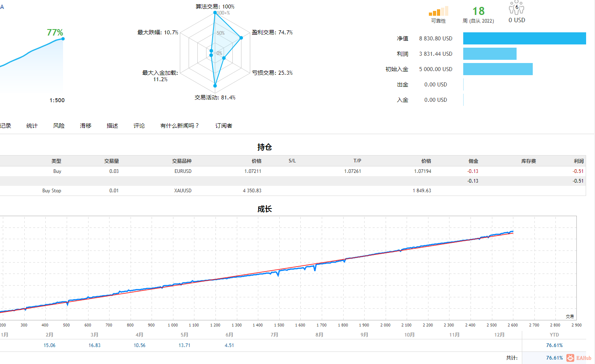Click the 库存费 column header
This screenshot has width=595, height=364.
(x=529, y=161)
